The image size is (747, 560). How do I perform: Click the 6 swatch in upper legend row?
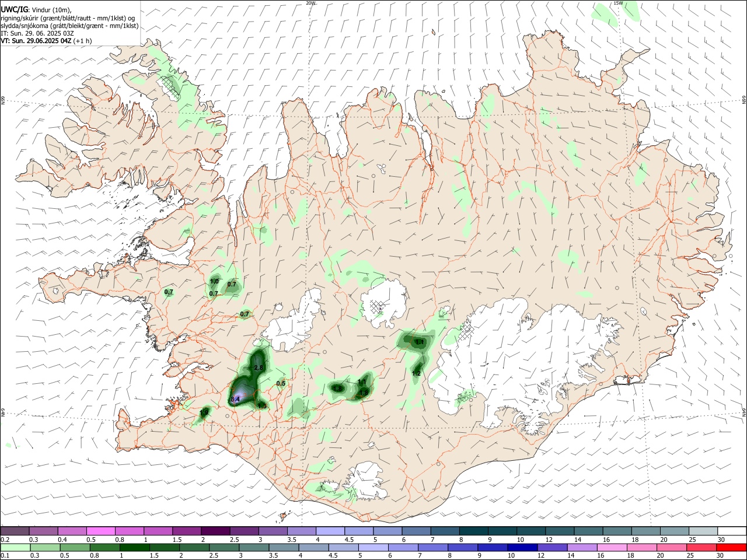(x=415, y=531)
